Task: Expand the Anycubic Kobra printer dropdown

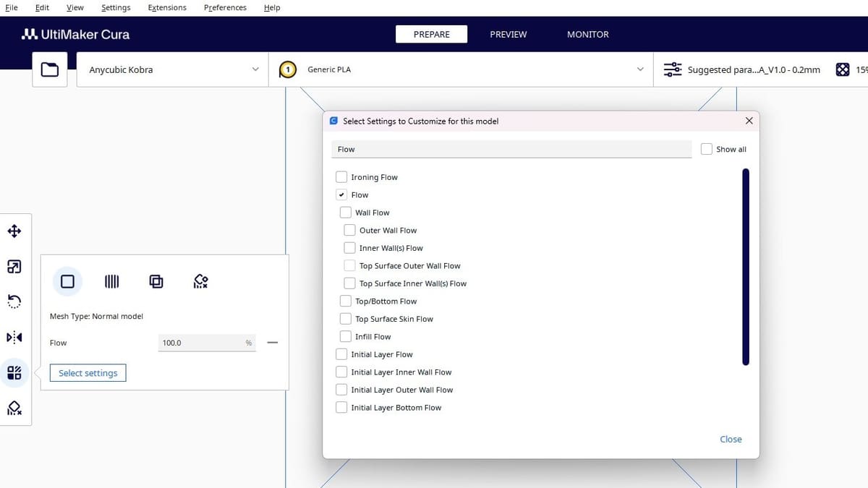Action: 172,69
